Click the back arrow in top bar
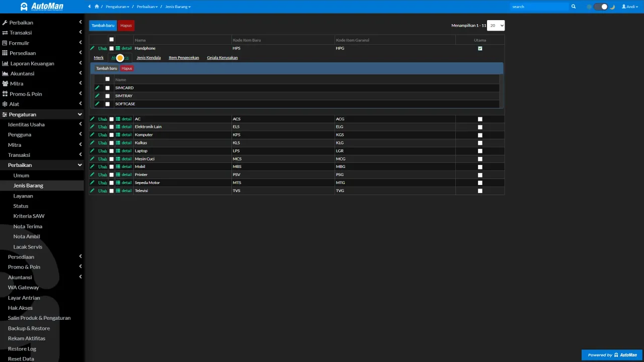Image resolution: width=644 pixels, height=362 pixels. tap(90, 7)
